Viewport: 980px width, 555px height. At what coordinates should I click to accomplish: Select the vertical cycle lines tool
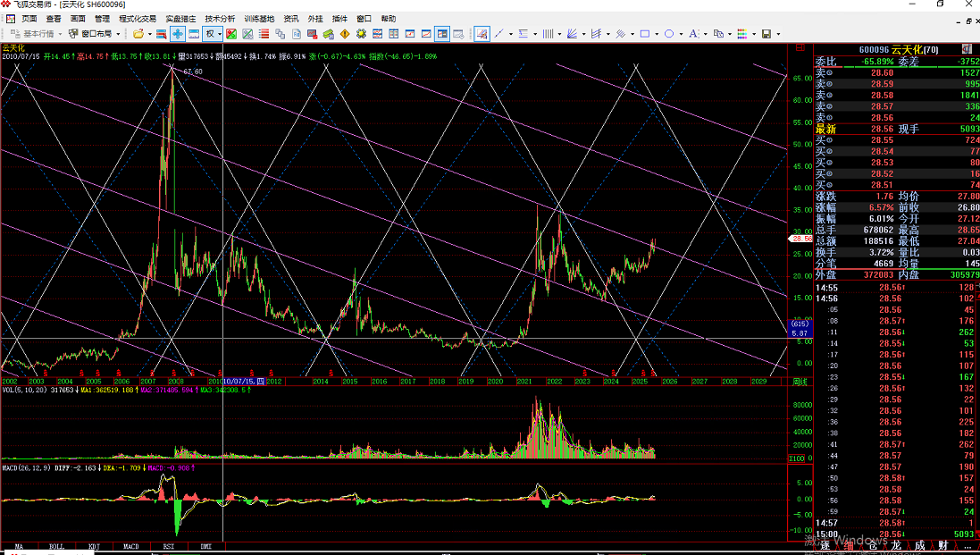pos(548,34)
